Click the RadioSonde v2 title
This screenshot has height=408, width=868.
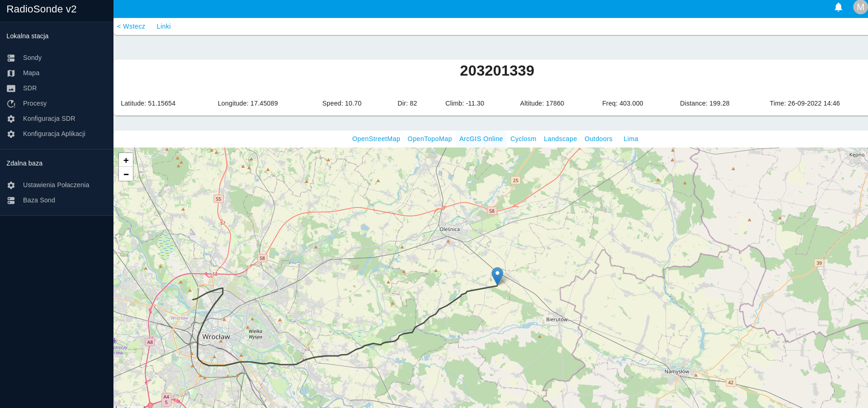coord(42,9)
